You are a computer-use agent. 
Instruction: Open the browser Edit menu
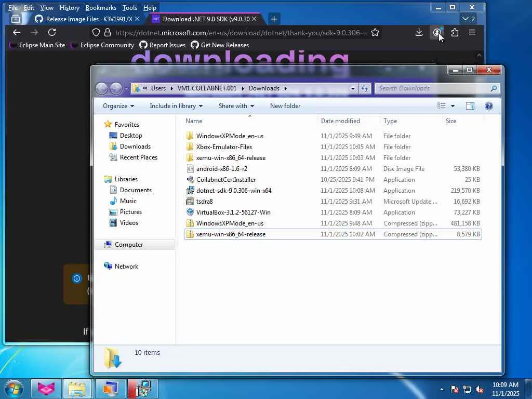[x=29, y=7]
